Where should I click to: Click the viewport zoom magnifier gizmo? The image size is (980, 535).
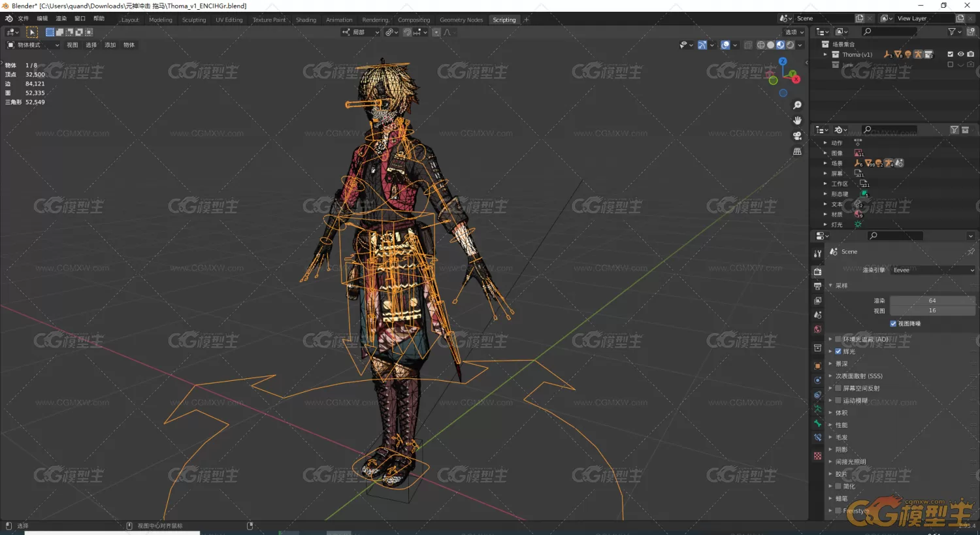(x=797, y=105)
